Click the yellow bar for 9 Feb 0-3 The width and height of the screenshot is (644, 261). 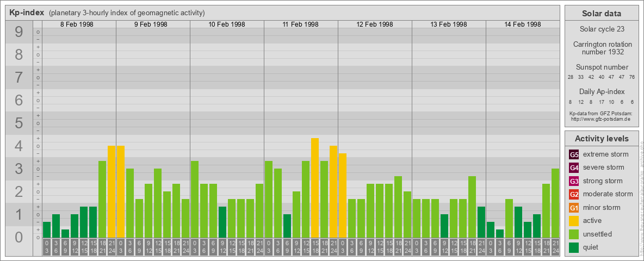pyautogui.click(x=121, y=191)
